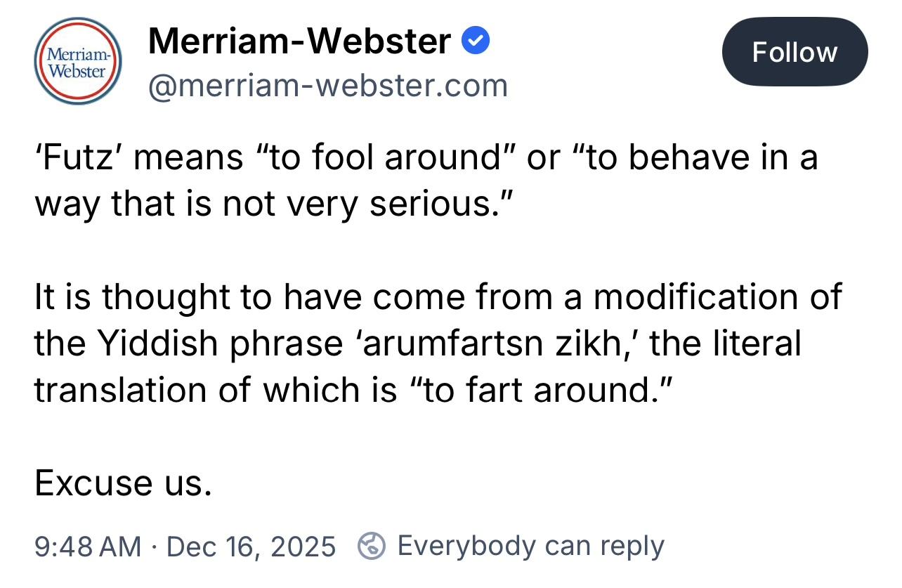Click the "Excuse us." closing line
Image resolution: width=902 pixels, height=588 pixels.
123,483
